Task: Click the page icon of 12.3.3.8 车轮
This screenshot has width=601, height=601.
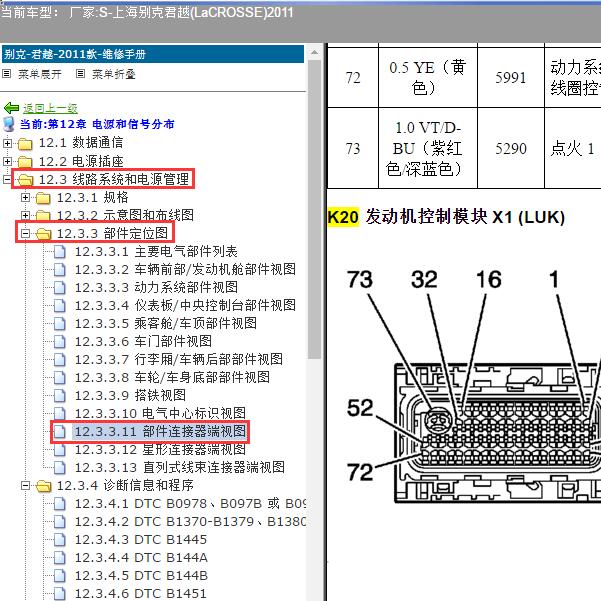Action: (x=59, y=378)
